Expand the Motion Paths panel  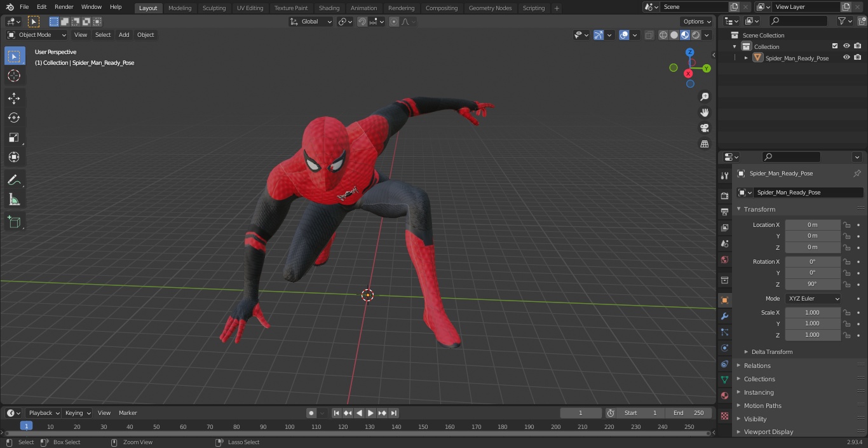click(x=763, y=405)
